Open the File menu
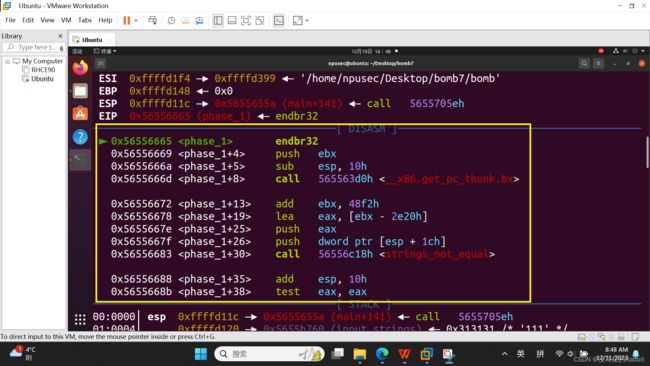This screenshot has width=650, height=366. (x=10, y=20)
